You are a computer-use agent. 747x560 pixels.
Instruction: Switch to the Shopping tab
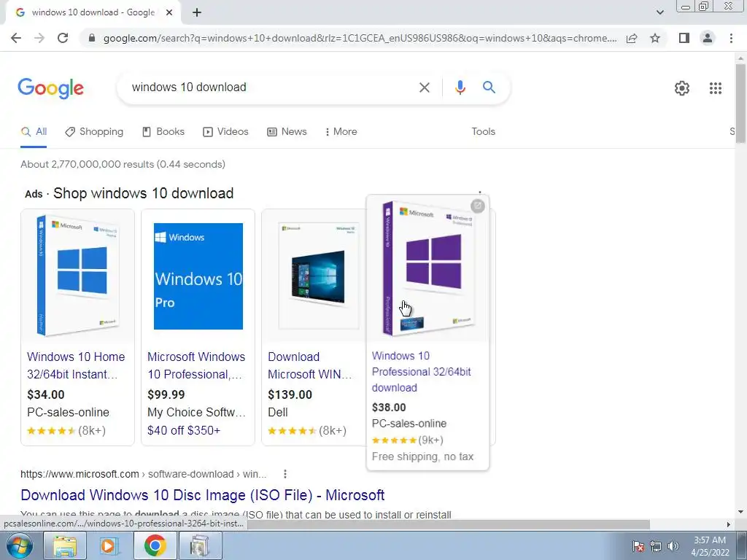pos(94,132)
